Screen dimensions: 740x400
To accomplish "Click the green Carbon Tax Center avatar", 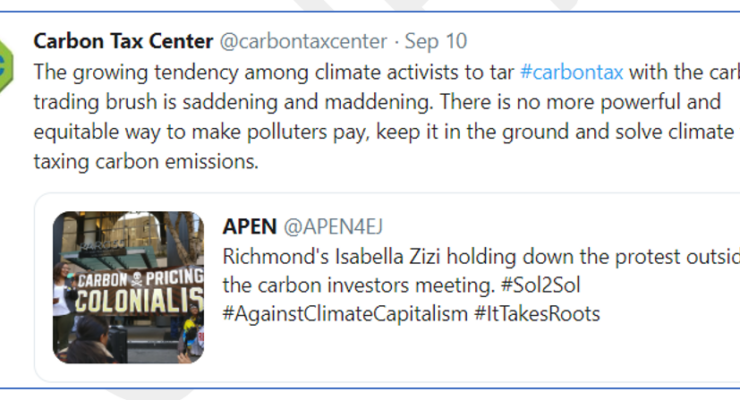I will 6,67.
